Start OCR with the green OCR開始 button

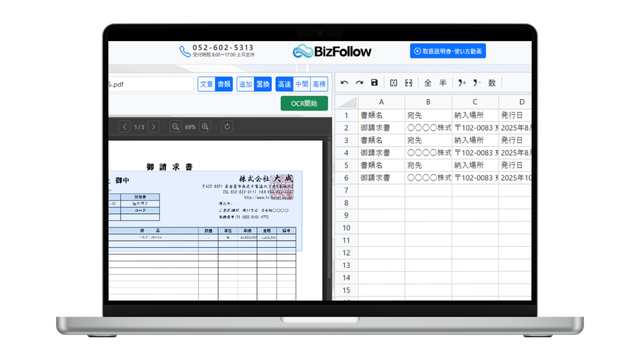(x=304, y=103)
